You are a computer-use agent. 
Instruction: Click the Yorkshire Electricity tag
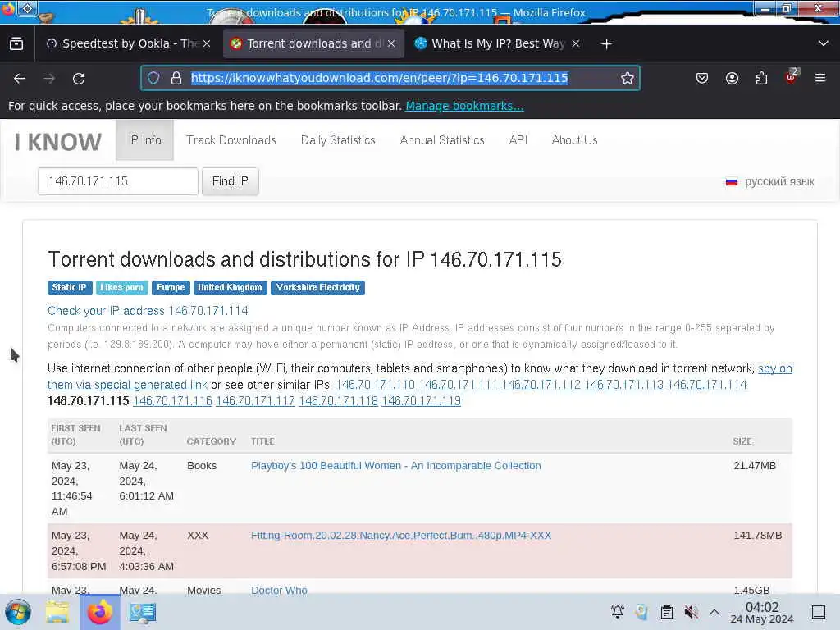click(317, 288)
